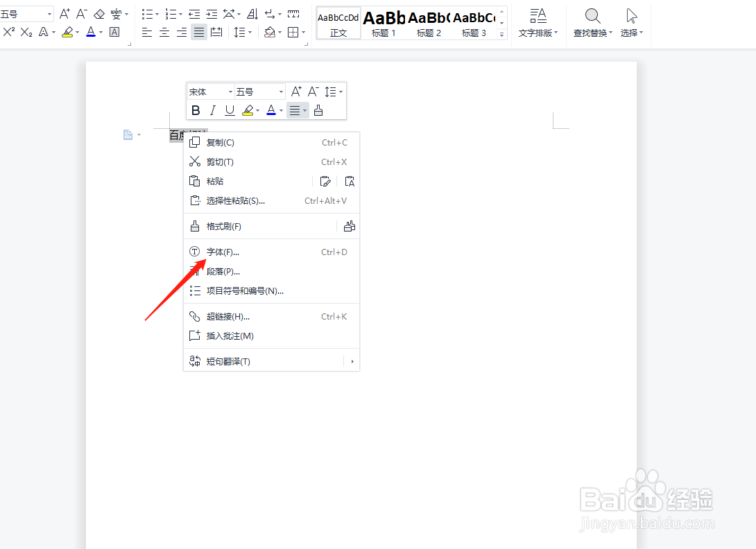Apply font color in mini toolbar

[x=271, y=111]
